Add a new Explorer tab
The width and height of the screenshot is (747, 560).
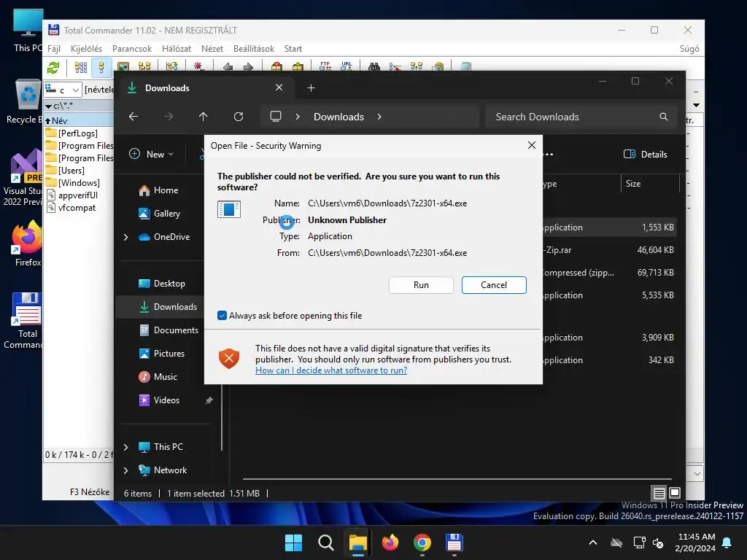(311, 88)
